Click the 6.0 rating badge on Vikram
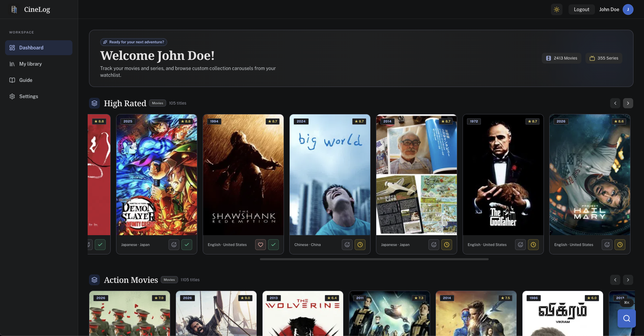The image size is (644, 336). 592,298
